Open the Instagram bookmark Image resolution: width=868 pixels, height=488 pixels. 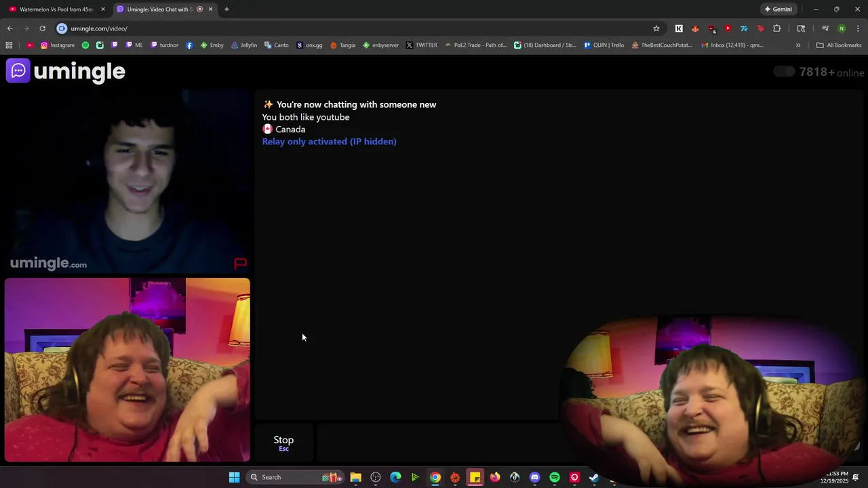point(58,45)
